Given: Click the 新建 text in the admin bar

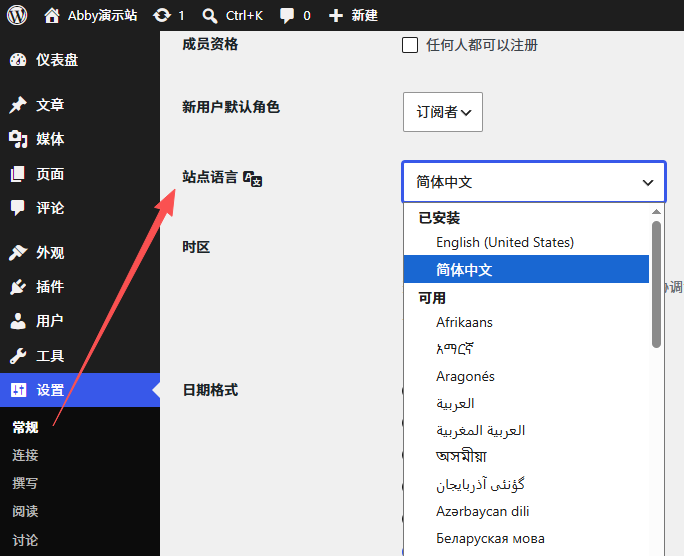Looking at the screenshot, I should [365, 16].
